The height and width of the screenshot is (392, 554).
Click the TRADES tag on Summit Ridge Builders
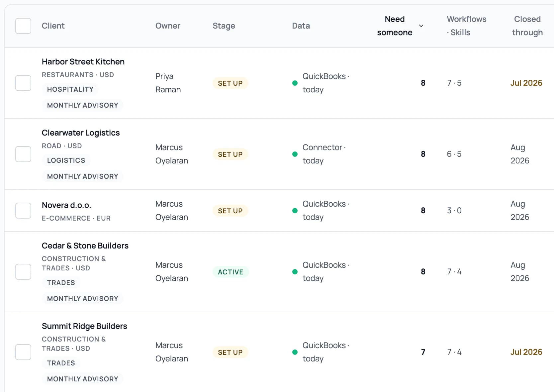coord(61,363)
